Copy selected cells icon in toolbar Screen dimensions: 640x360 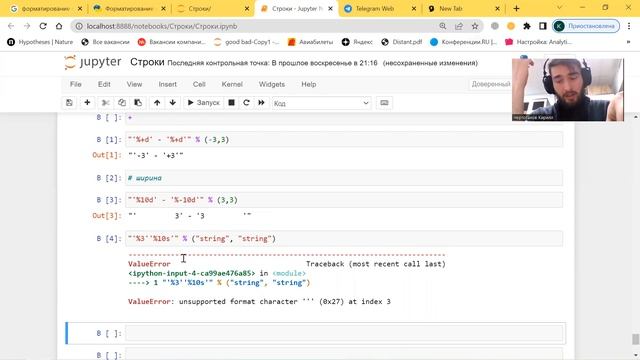pyautogui.click(x=122, y=103)
